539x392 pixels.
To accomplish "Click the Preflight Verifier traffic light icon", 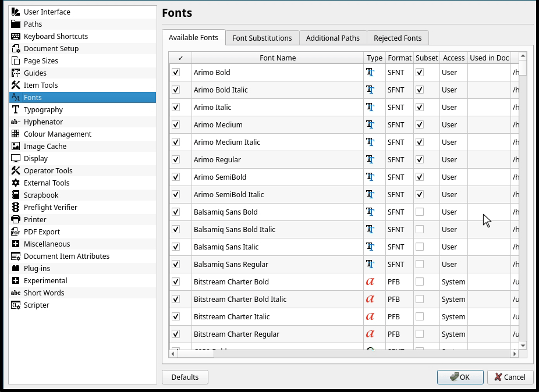I will pyautogui.click(x=16, y=207).
